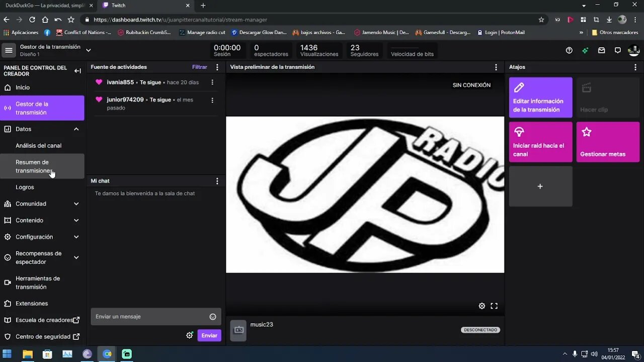The height and width of the screenshot is (362, 644).
Task: Go to browser home page
Action: click(x=45, y=20)
